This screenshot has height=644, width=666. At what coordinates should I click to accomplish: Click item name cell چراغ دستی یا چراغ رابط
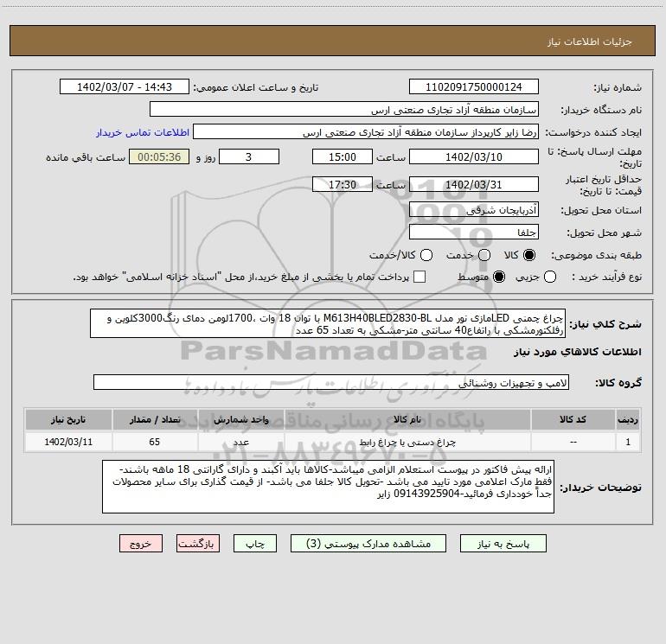[x=407, y=442]
